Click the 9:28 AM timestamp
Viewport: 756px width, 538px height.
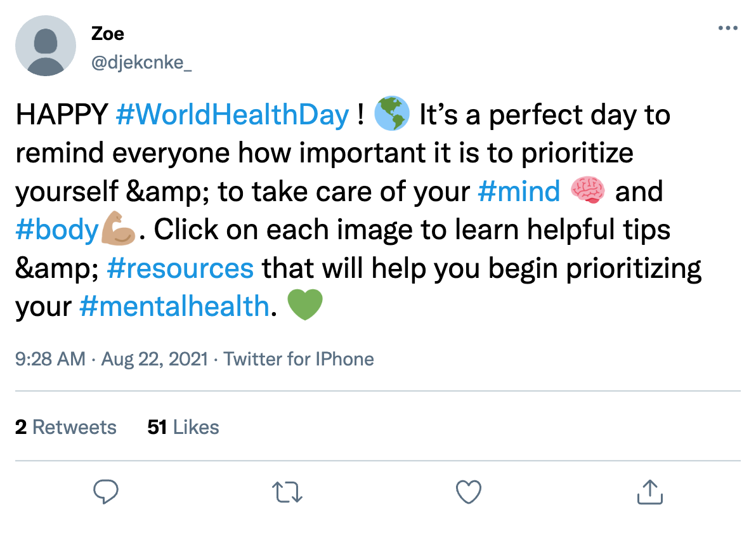[50, 359]
